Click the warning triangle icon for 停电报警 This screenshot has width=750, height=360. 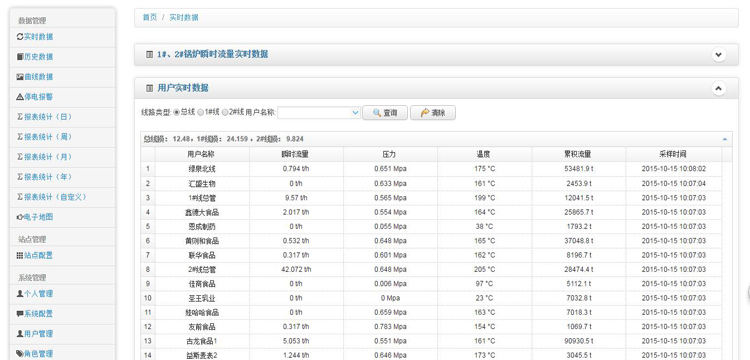(x=20, y=97)
